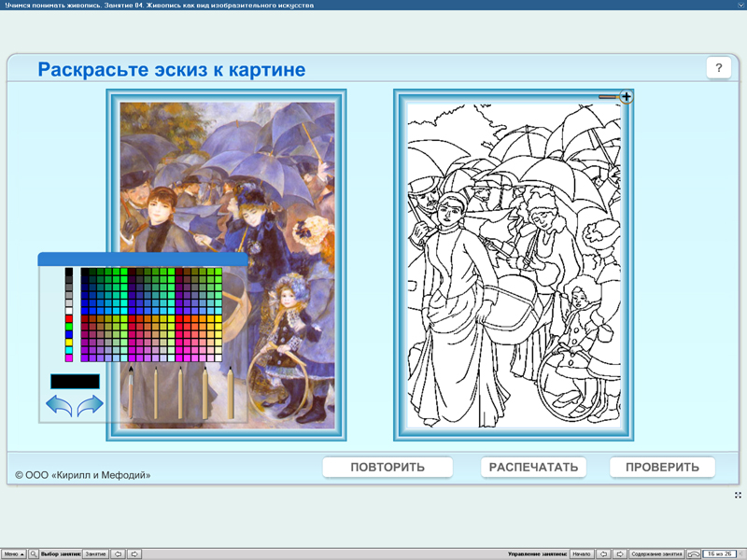The image size is (747, 560).
Task: Open Содержание занятия contents
Action: pyautogui.click(x=656, y=553)
